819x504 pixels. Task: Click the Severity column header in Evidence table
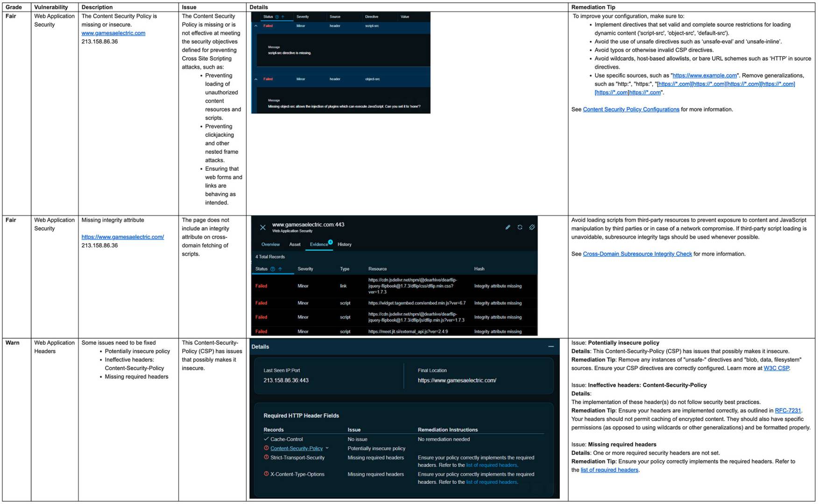(305, 269)
